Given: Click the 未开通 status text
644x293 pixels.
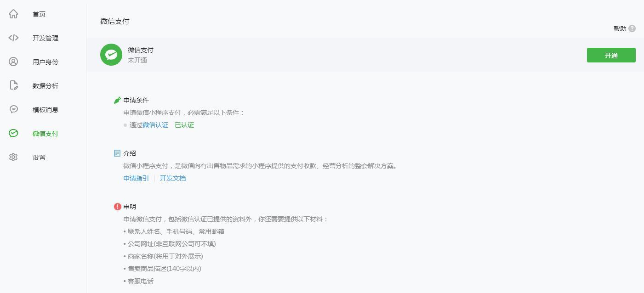Looking at the screenshot, I should [137, 60].
